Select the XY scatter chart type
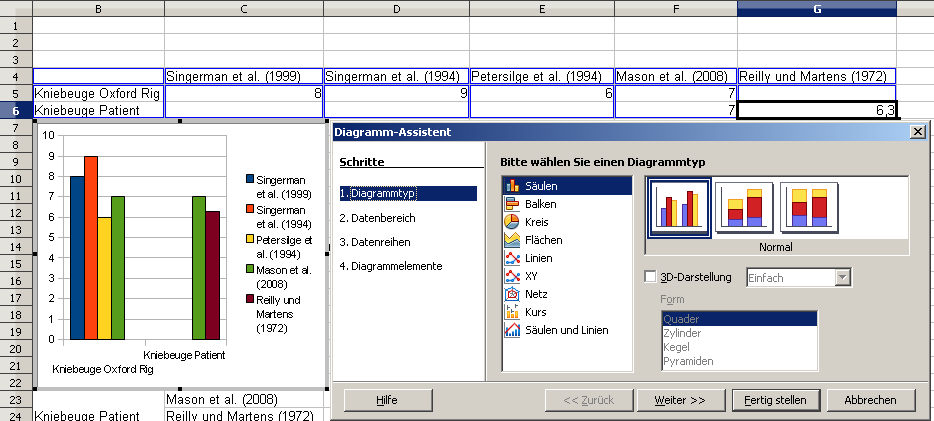 point(532,276)
